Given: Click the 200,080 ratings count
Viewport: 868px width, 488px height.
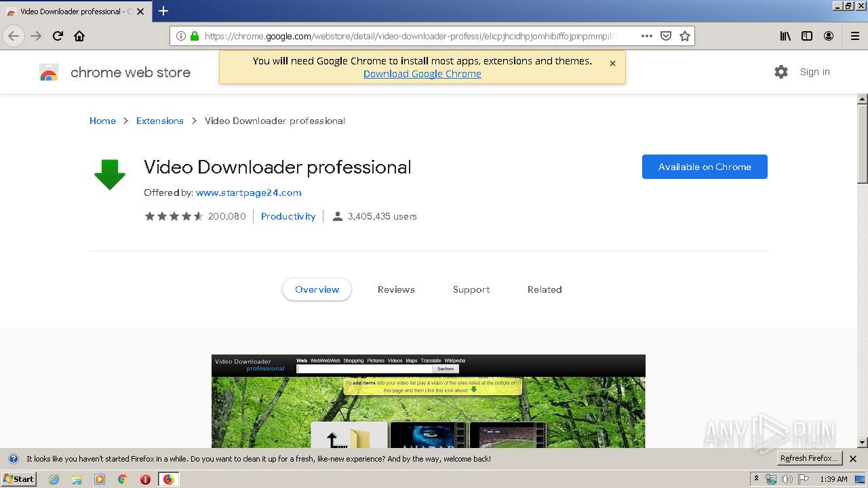Looking at the screenshot, I should (227, 216).
